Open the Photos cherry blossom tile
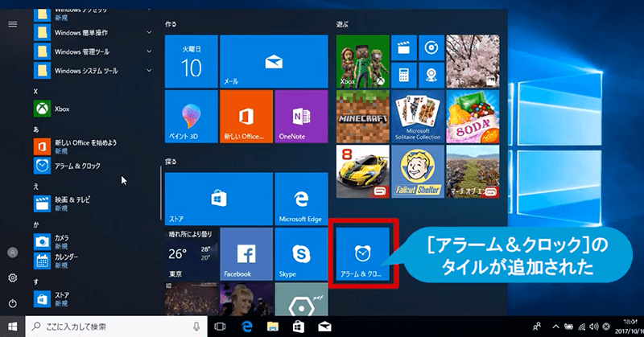 (x=473, y=61)
